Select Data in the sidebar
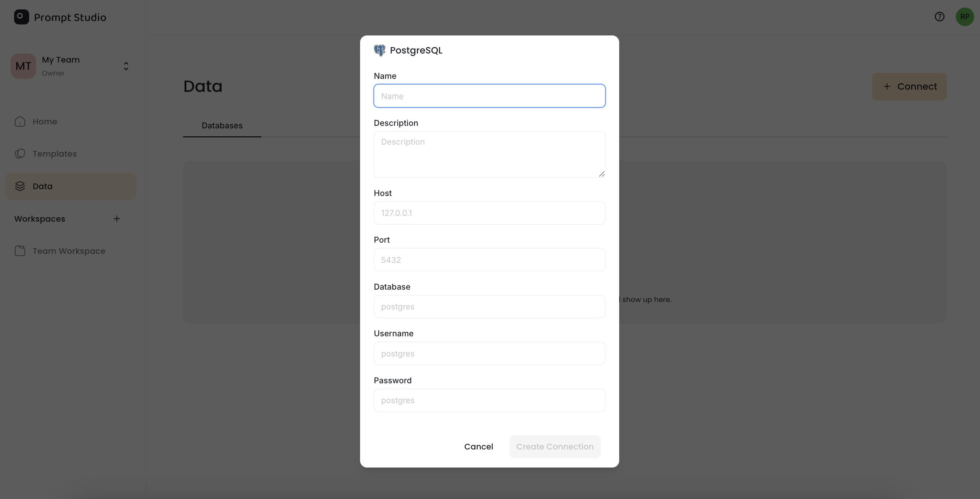Viewport: 980px width, 499px height. click(x=71, y=186)
